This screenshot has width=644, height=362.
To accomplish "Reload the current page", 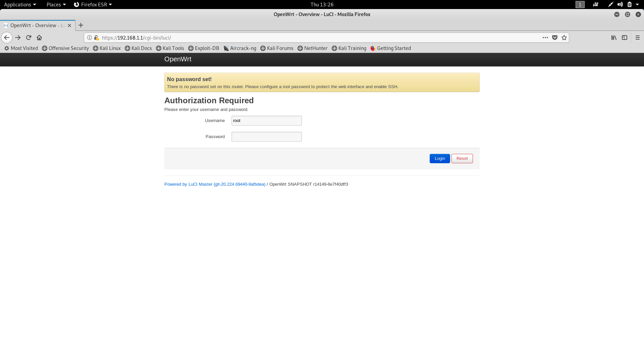I will click(29, 38).
